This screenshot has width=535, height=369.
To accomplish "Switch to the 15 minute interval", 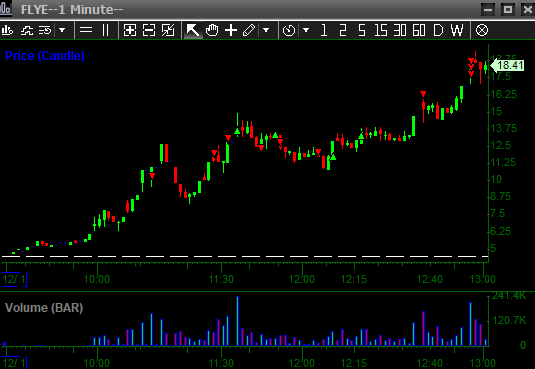I will (x=381, y=30).
